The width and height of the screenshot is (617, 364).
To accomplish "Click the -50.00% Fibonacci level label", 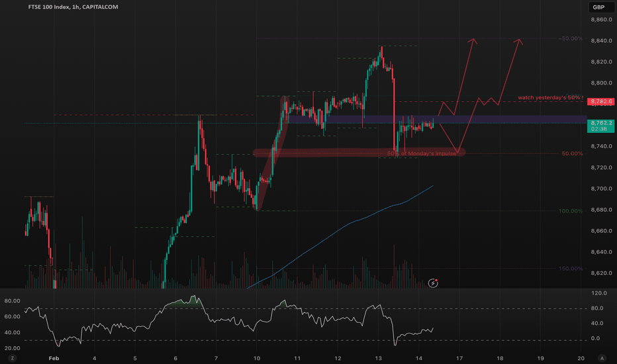I will pyautogui.click(x=571, y=38).
